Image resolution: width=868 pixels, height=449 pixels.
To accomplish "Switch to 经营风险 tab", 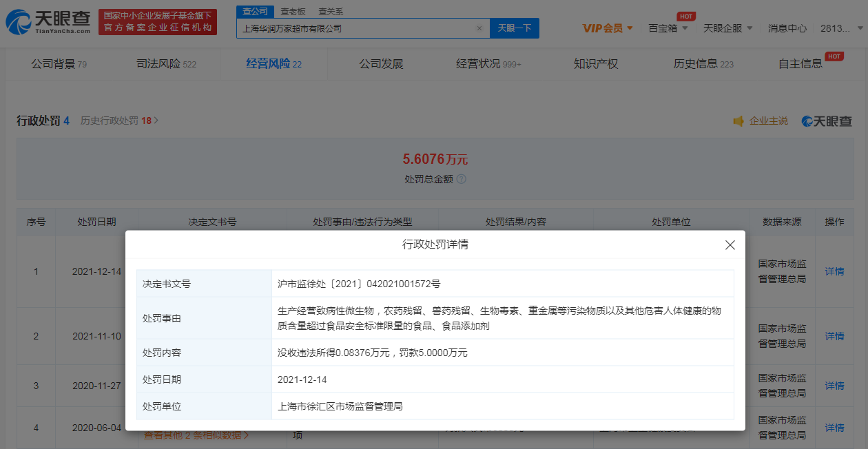I will tap(273, 64).
